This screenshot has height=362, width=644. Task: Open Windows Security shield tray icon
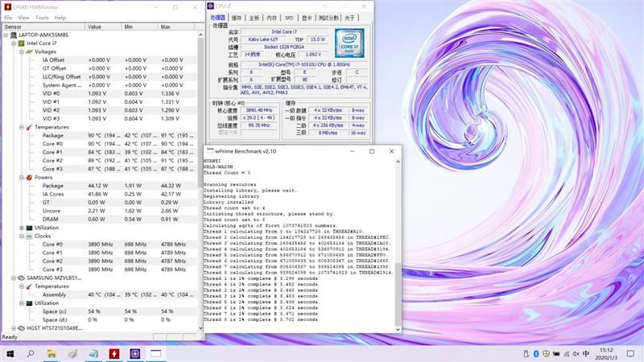[x=546, y=354]
